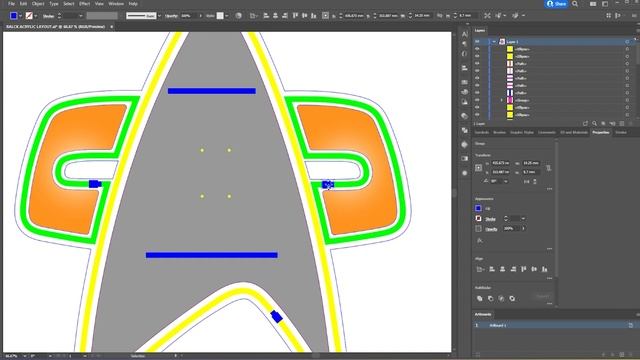Open the Window menu
The image size is (640, 360).
tap(116, 4)
